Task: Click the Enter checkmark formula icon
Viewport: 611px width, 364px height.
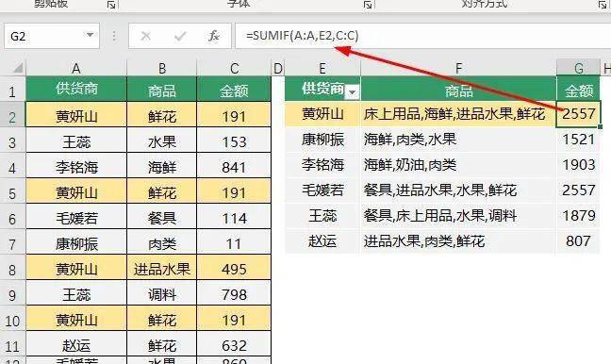Action: tap(180, 36)
